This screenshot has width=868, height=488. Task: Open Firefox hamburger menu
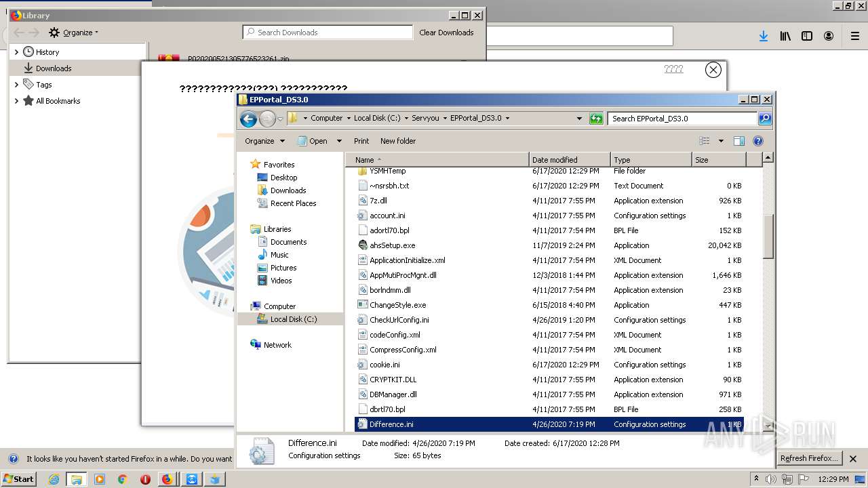[855, 36]
